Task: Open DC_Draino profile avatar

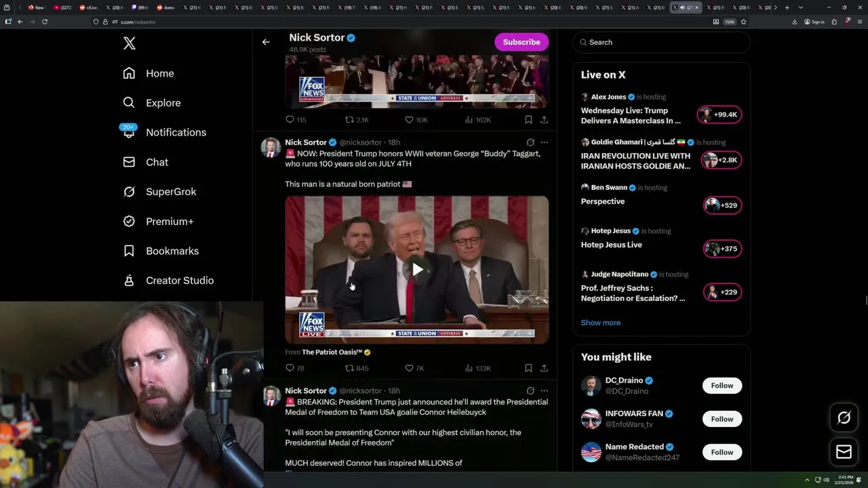Action: (x=591, y=386)
